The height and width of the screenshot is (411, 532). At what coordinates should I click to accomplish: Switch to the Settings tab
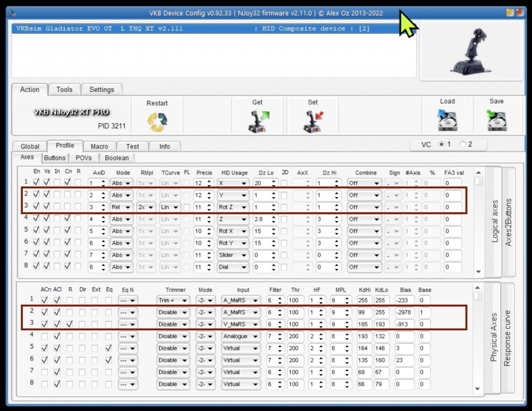tap(102, 89)
